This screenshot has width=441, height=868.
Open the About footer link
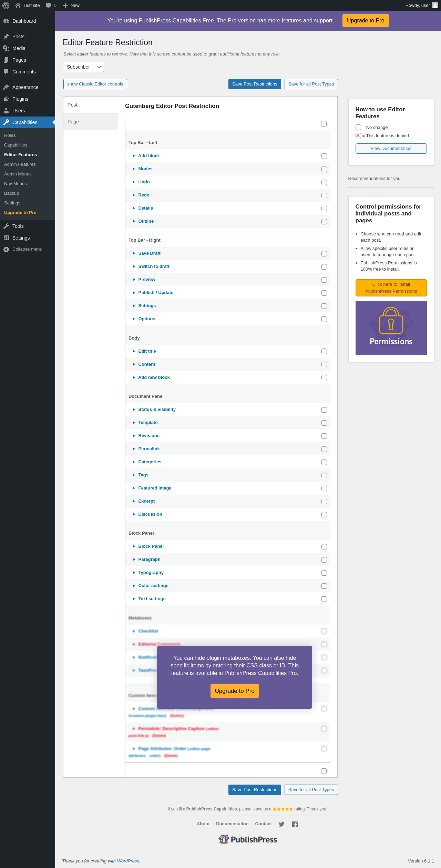click(x=203, y=824)
